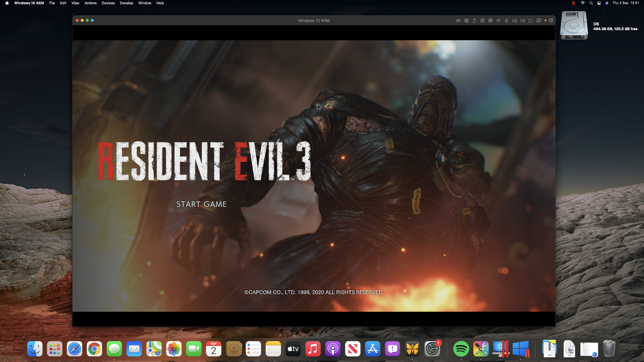644x362 pixels.
Task: Click the camera icon in VM toolbar
Action: pos(523,20)
